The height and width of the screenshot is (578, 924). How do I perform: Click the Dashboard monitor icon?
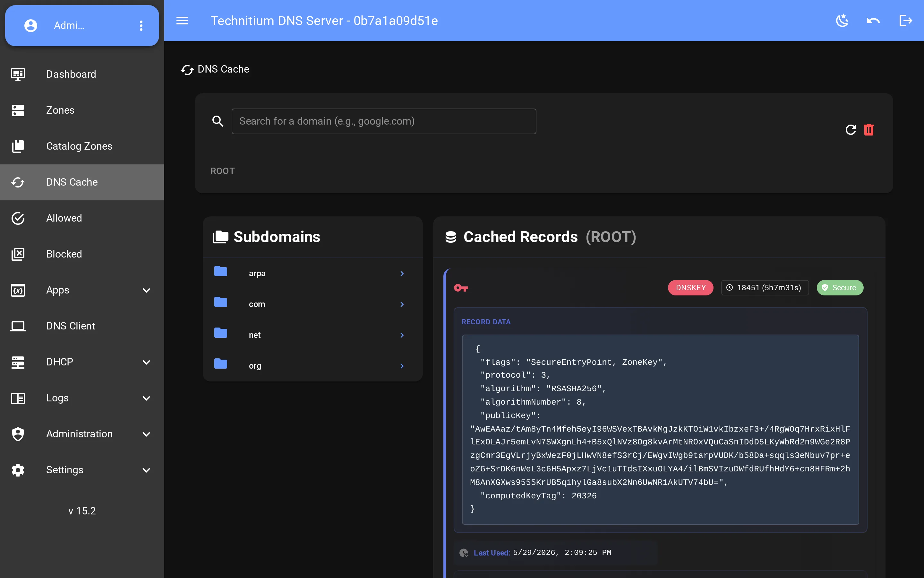[18, 74]
